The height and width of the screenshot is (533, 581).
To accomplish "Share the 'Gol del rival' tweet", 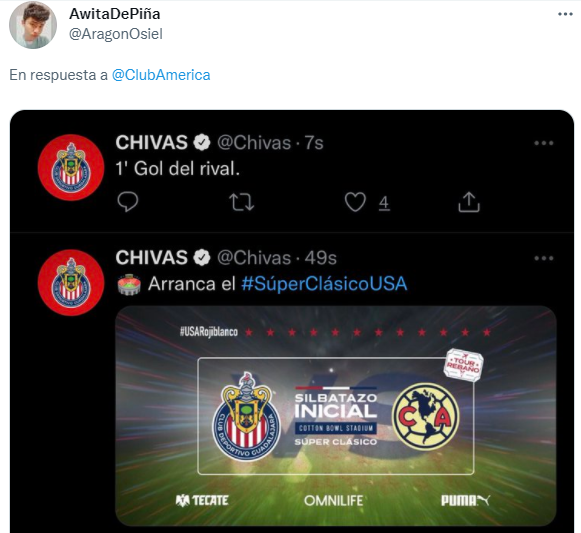I will tap(469, 202).
